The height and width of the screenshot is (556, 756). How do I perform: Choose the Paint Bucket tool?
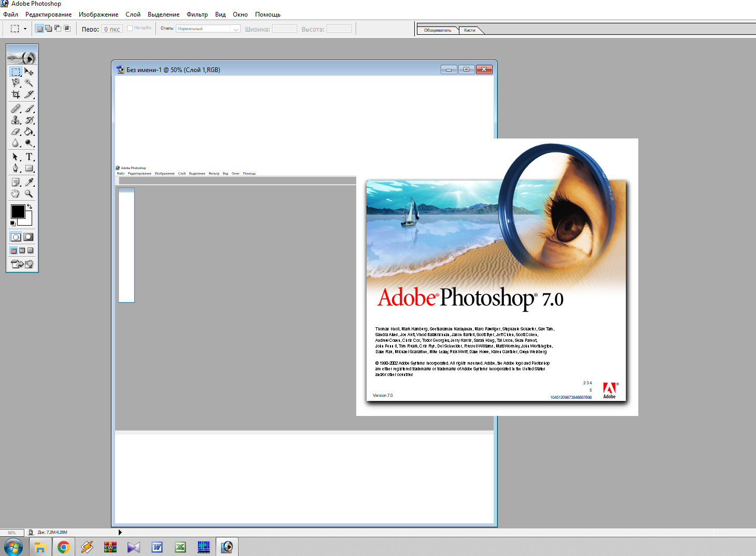coord(29,132)
